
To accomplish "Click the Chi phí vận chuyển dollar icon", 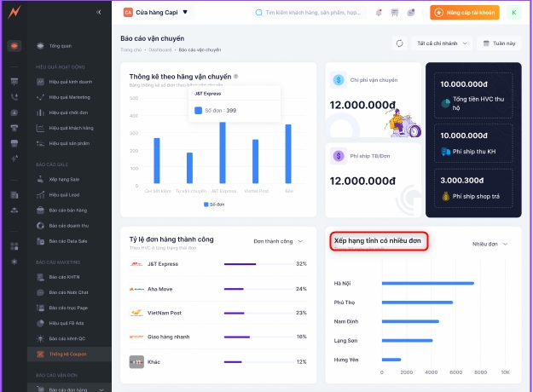I will [339, 80].
